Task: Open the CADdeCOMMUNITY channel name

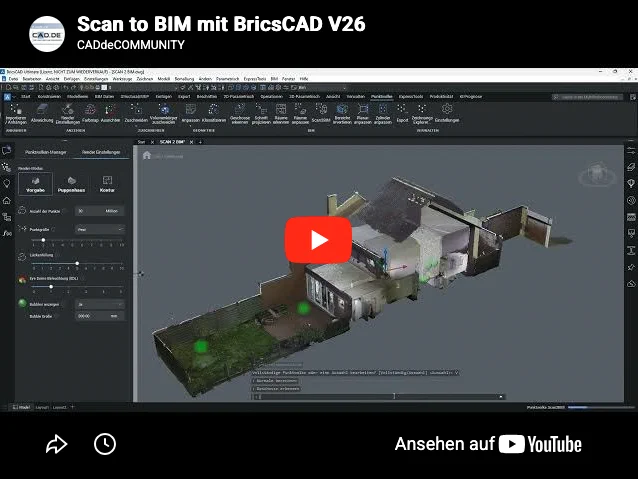Action: (131, 45)
